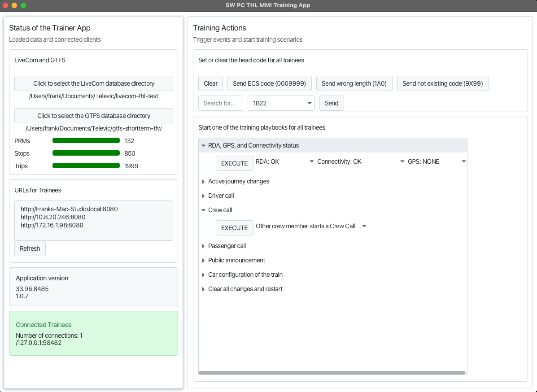This screenshot has width=537, height=392.
Task: Send wrong length code (1A0)
Action: click(x=354, y=83)
